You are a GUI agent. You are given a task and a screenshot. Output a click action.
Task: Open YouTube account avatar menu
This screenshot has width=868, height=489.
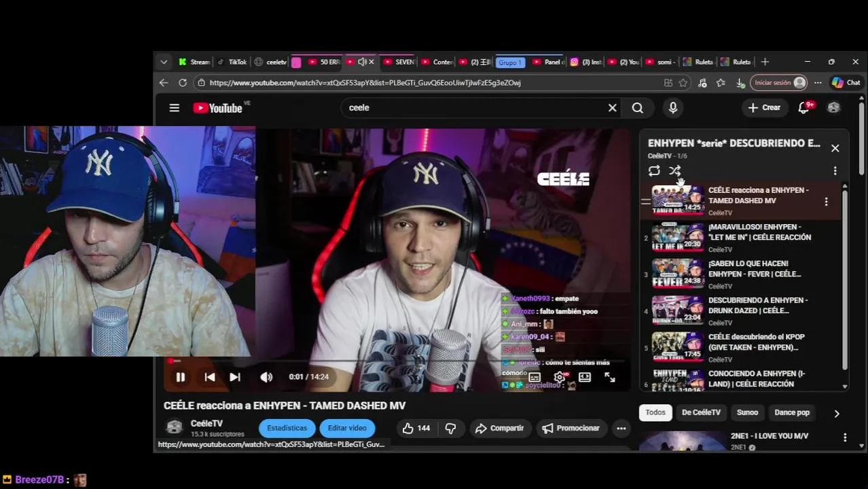coord(833,107)
